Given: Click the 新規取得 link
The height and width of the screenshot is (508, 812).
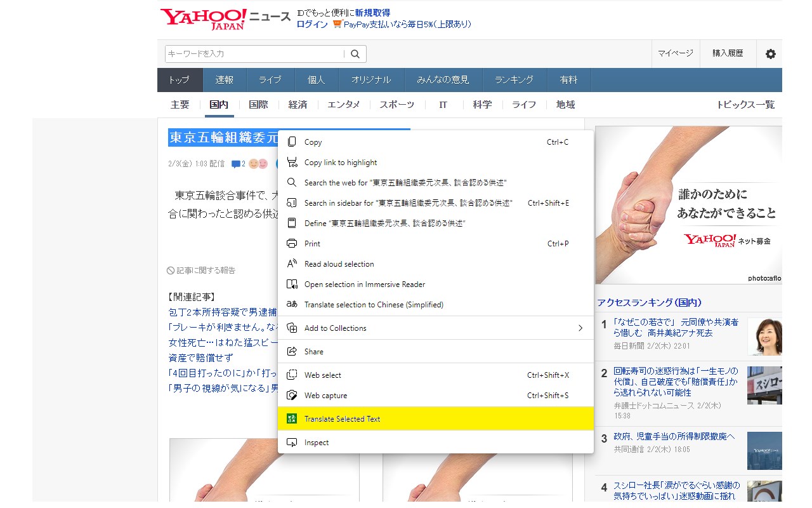Looking at the screenshot, I should coord(372,13).
